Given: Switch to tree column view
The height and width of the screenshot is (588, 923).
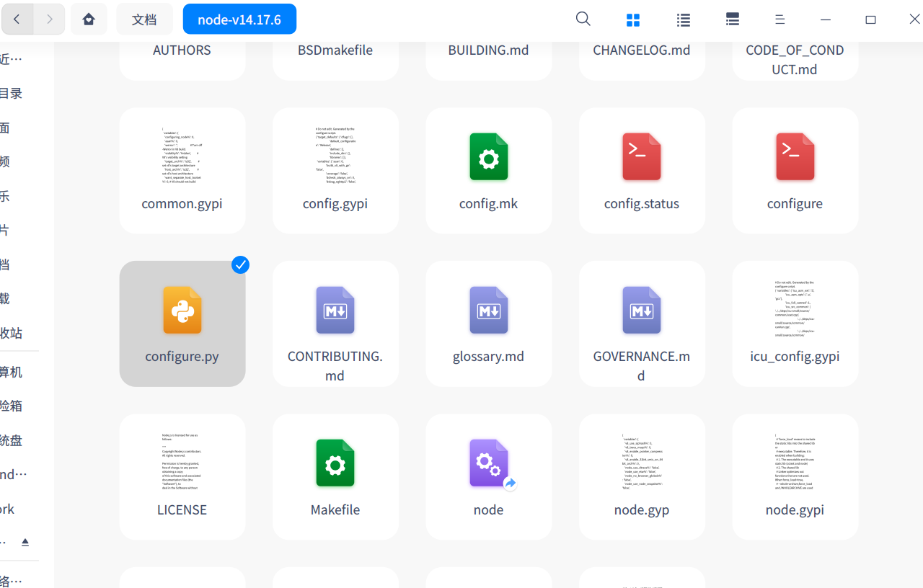Looking at the screenshot, I should [733, 19].
